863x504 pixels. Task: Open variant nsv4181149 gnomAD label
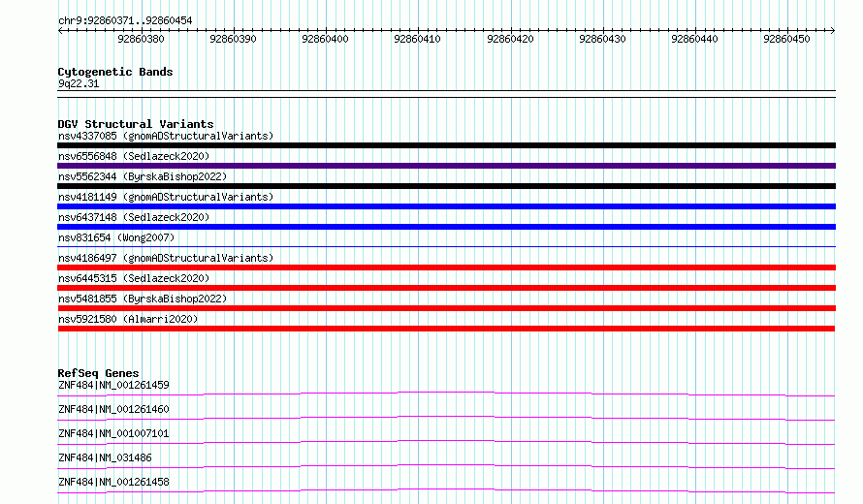click(166, 197)
